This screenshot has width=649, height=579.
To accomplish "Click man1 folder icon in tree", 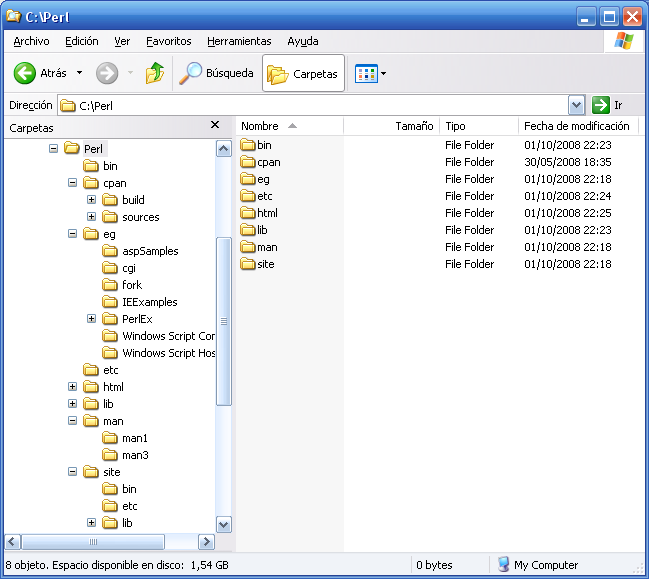I will (110, 438).
